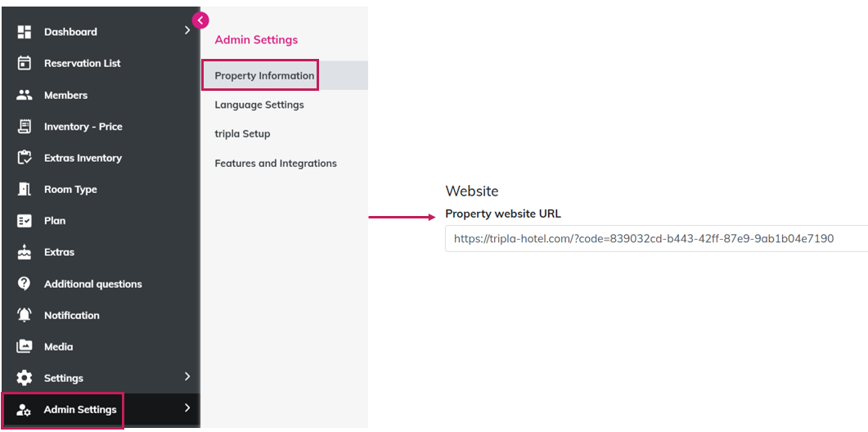
Task: Click the Extras Inventory clipboard icon
Action: click(25, 158)
